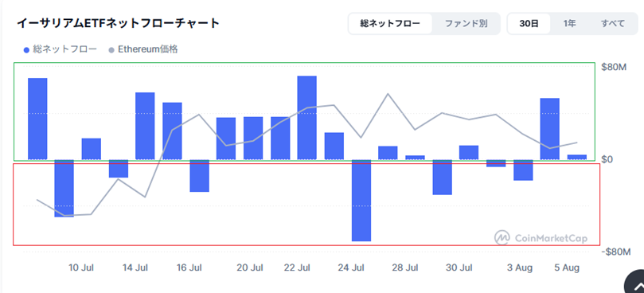Show the すべて time range

(x=613, y=23)
